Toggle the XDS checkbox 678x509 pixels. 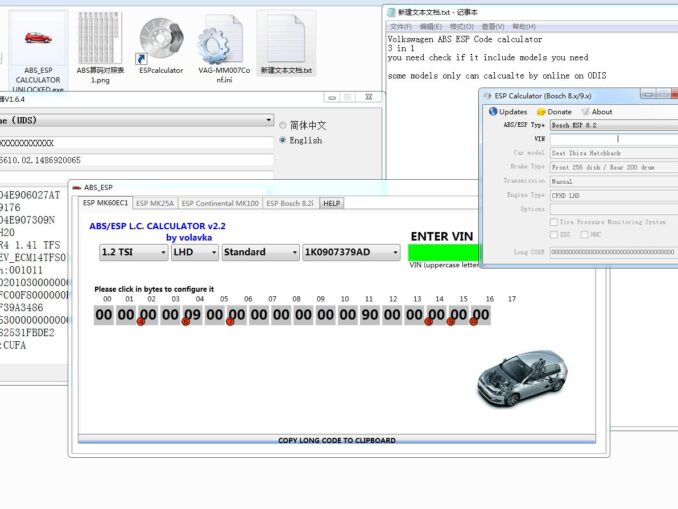point(553,234)
